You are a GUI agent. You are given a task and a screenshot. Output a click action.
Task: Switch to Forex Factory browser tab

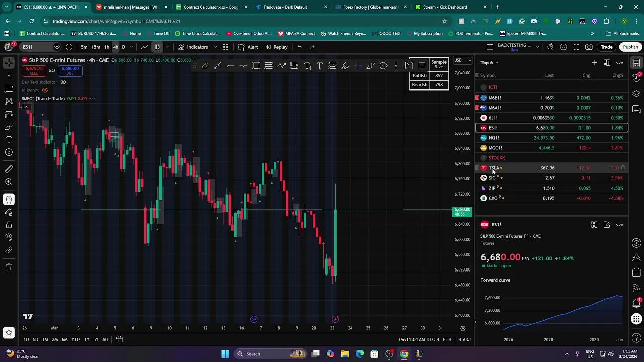click(x=371, y=7)
